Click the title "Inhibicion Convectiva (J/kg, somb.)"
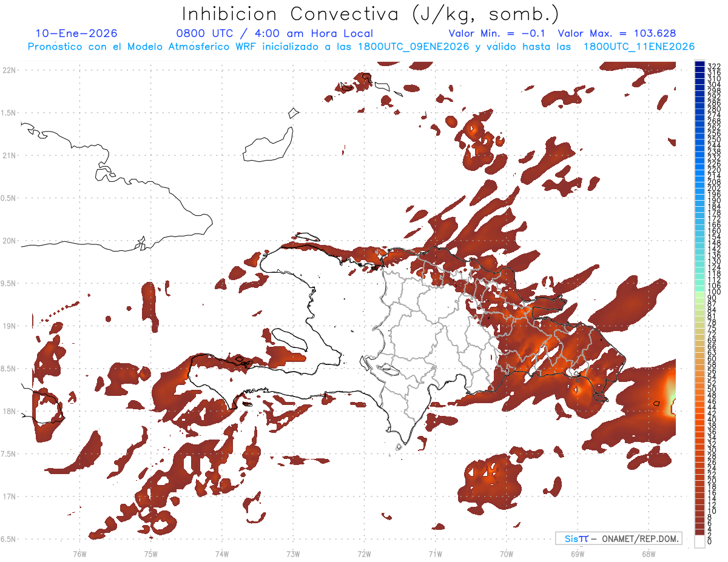 pyautogui.click(x=371, y=14)
